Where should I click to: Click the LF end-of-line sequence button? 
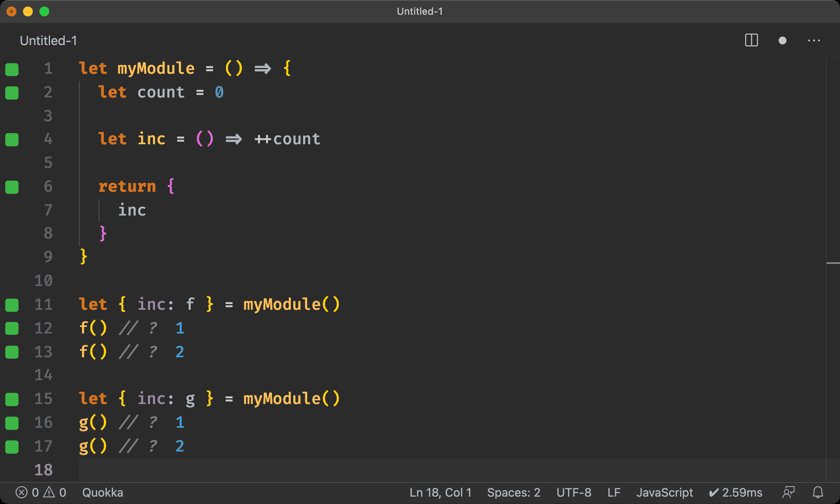pyautogui.click(x=614, y=492)
